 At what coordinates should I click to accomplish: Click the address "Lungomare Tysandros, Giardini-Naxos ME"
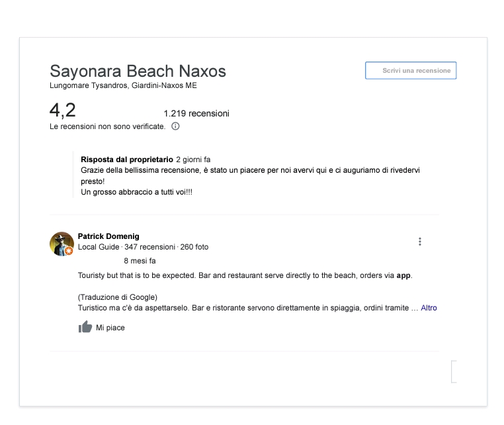point(123,85)
